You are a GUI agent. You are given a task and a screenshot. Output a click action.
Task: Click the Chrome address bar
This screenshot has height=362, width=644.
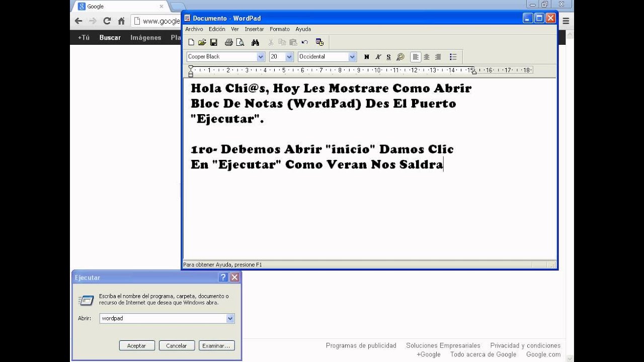point(156,21)
